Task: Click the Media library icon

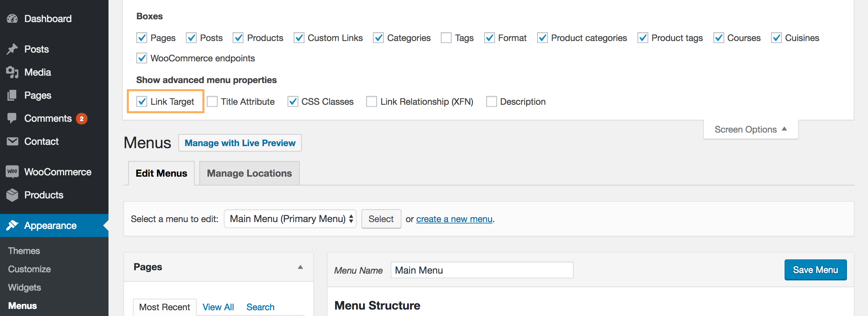Action: pyautogui.click(x=12, y=72)
